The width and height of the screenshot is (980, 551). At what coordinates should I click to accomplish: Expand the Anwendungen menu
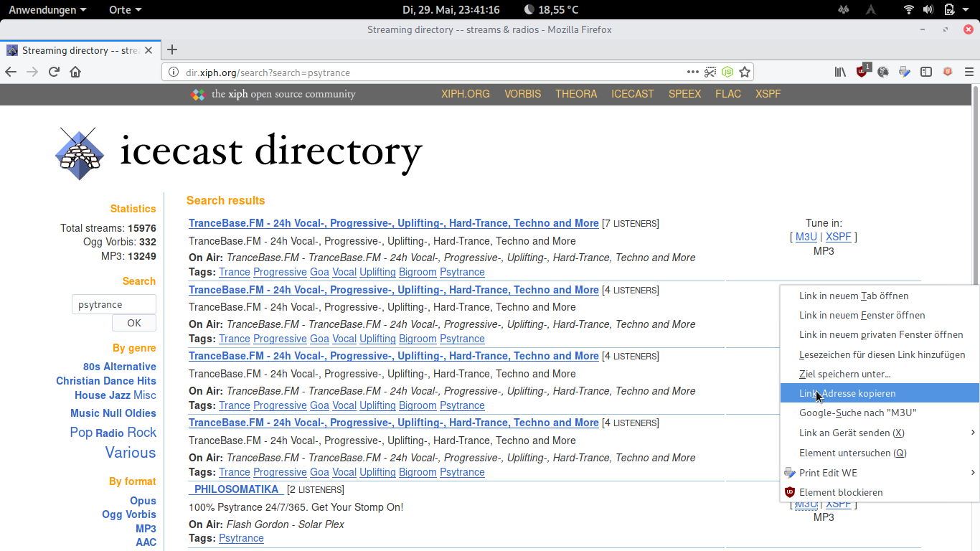pyautogui.click(x=47, y=10)
